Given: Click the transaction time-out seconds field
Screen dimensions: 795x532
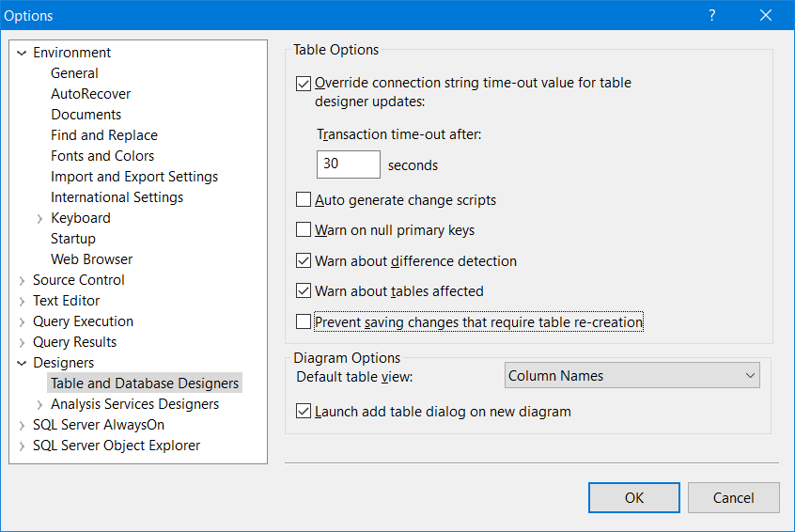Looking at the screenshot, I should (x=348, y=164).
